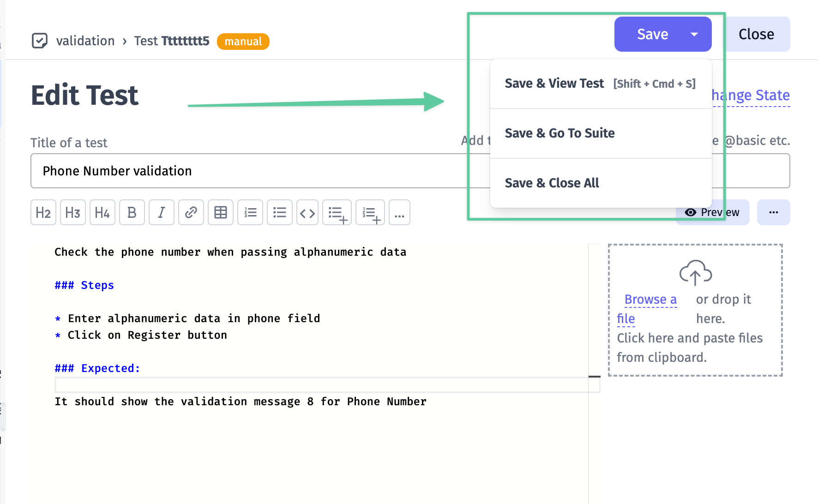
Task: Add a bulleted step item
Action: point(337,212)
